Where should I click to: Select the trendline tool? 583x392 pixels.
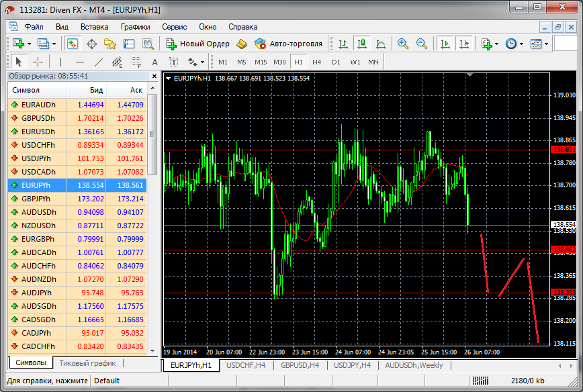(x=99, y=62)
